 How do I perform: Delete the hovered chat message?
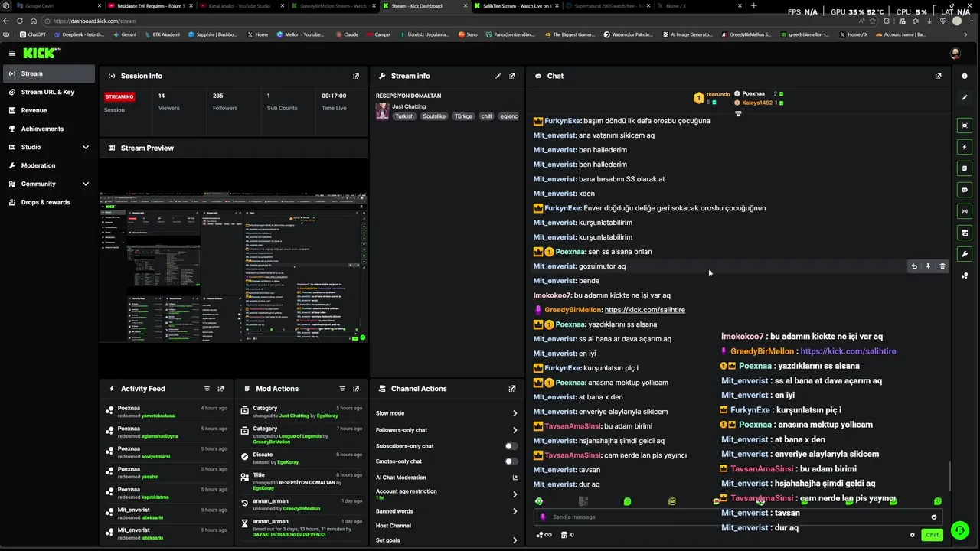pos(942,266)
